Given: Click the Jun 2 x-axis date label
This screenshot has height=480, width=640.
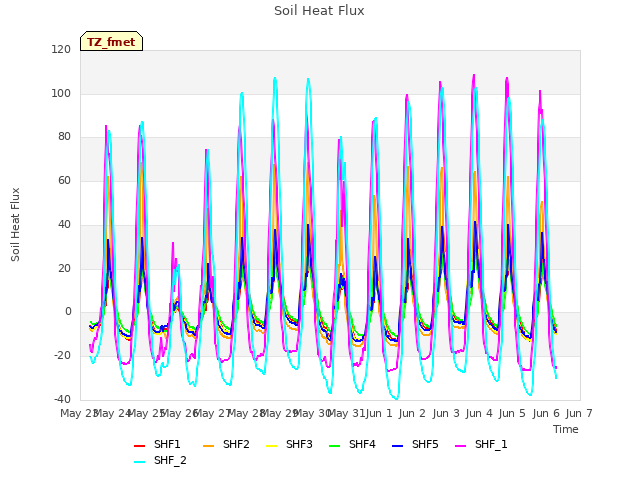Looking at the screenshot, I should (412, 413).
